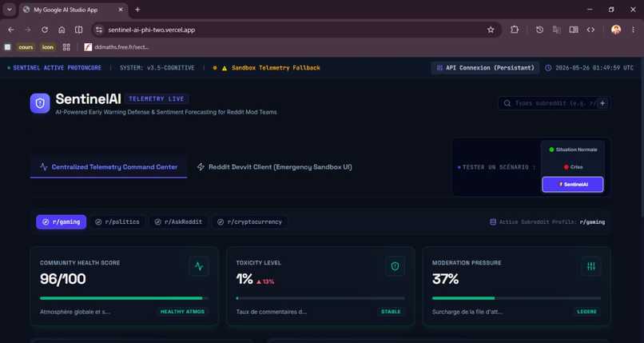Screen dimensions: 644x343
Task: Open the ddmaths.free.fr bookmark
Action: tap(117, 47)
